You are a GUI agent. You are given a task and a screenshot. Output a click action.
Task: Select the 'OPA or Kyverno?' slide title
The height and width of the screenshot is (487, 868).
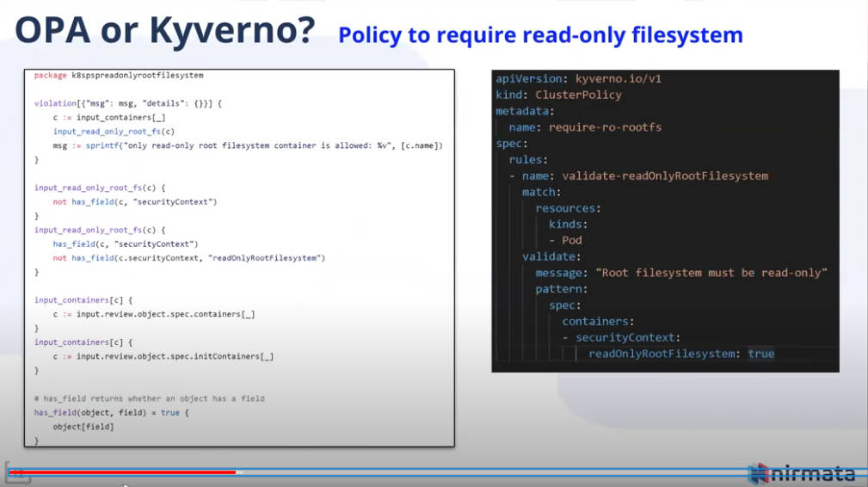point(165,30)
